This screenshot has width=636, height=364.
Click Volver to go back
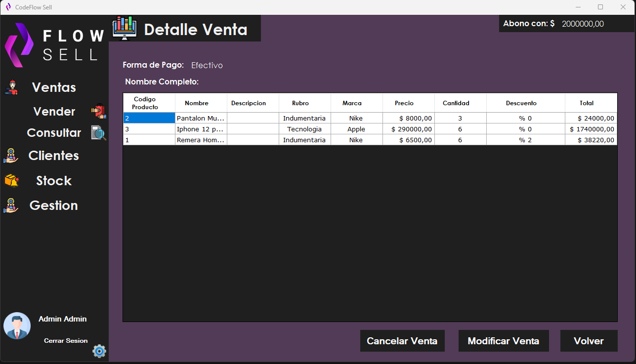click(x=589, y=341)
